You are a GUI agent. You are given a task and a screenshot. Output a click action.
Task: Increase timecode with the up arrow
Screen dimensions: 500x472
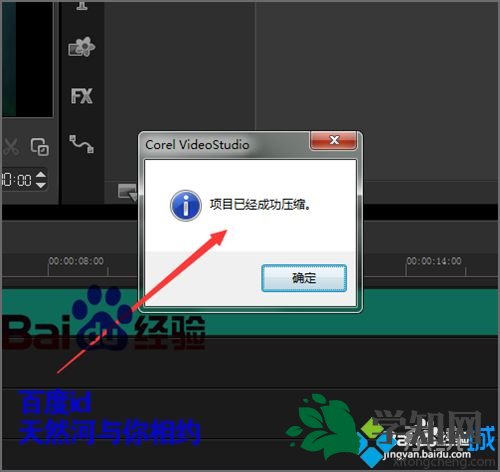point(41,175)
